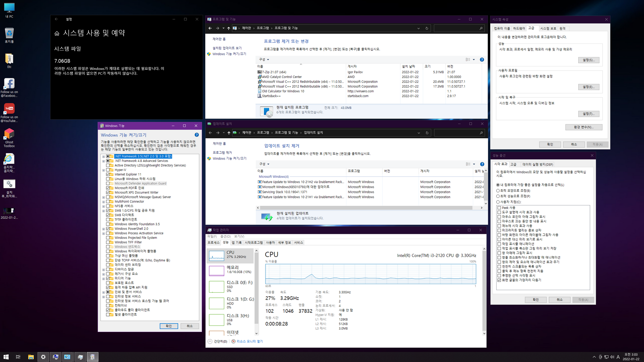Click the home icon in Settings header

[x=57, y=33]
